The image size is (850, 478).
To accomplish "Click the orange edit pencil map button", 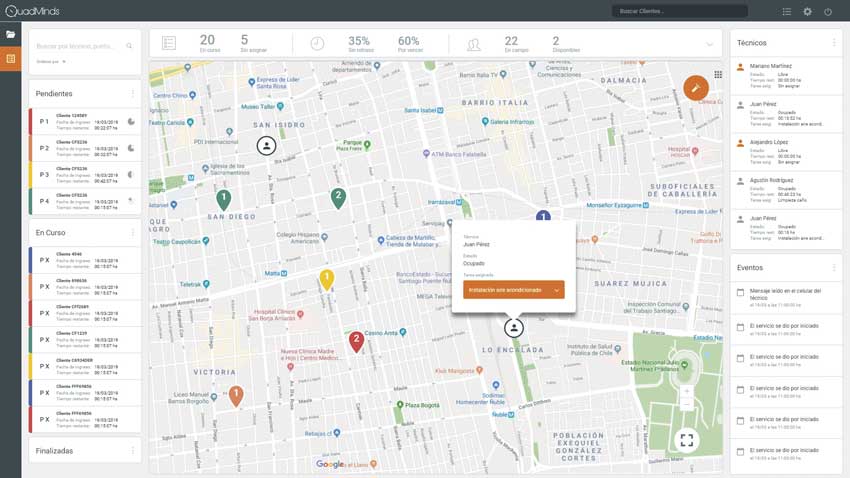I will pyautogui.click(x=696, y=88).
